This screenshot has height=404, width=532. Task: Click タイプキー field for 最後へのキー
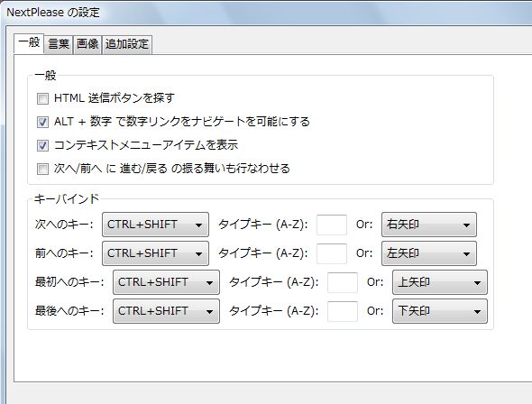[343, 311]
